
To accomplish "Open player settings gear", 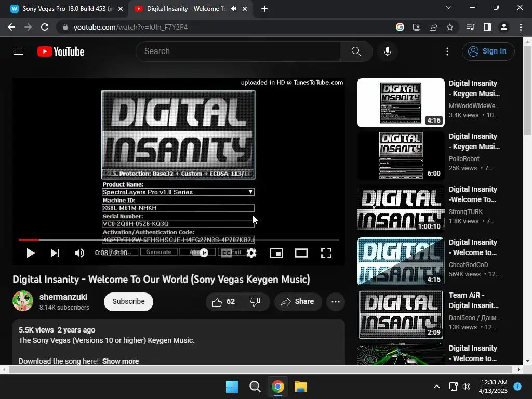I will 251,253.
